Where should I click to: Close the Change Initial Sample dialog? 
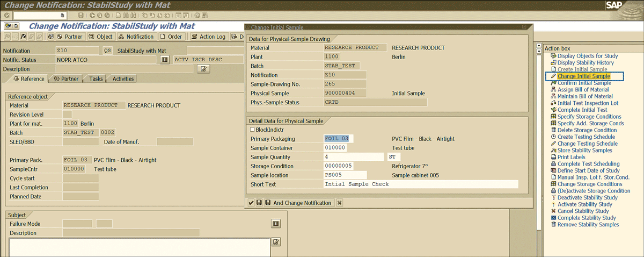(x=524, y=27)
